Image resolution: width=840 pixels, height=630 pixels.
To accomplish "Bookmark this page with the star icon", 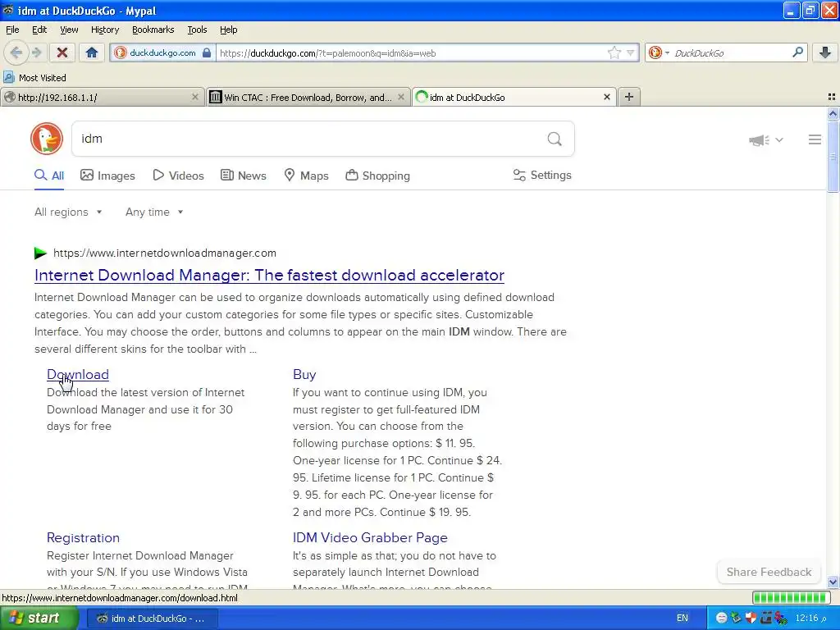I will point(614,52).
